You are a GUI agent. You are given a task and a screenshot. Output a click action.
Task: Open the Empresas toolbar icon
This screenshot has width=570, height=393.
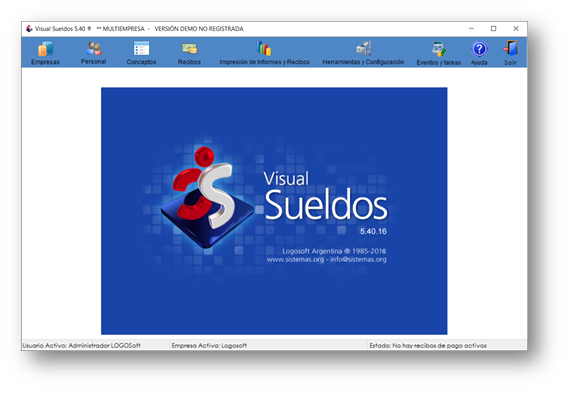click(45, 49)
